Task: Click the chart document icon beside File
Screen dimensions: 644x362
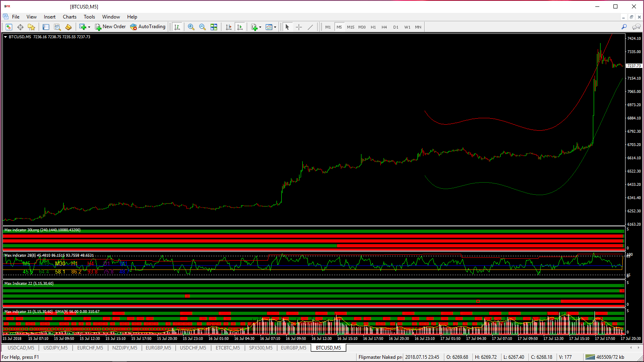Action: 6,16
